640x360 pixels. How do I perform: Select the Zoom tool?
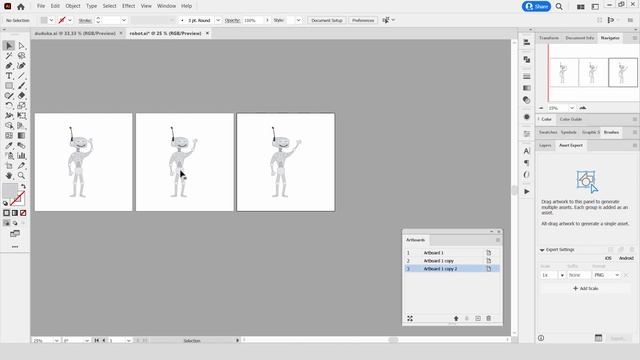(21, 176)
